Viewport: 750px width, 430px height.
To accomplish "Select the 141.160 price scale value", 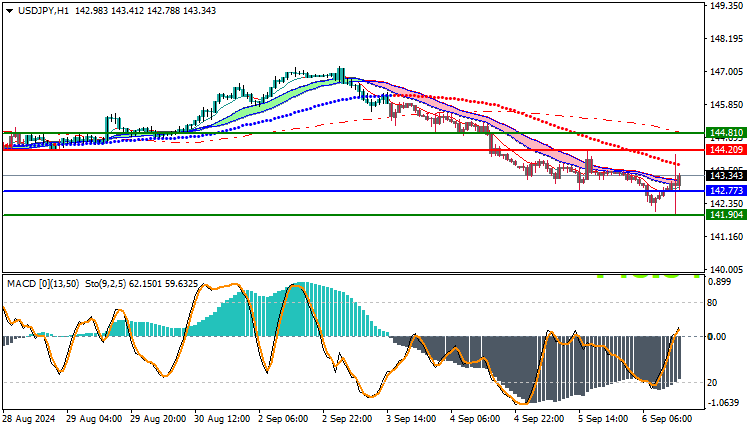I will (x=727, y=237).
